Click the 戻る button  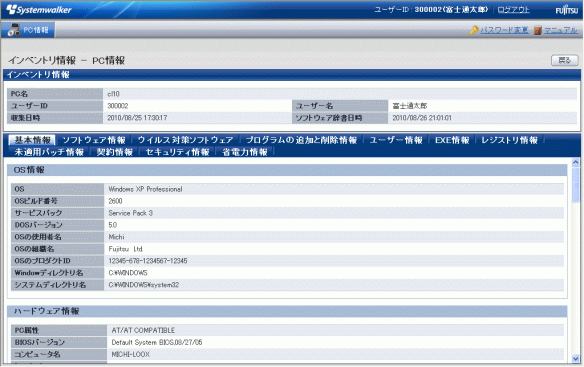tap(565, 60)
